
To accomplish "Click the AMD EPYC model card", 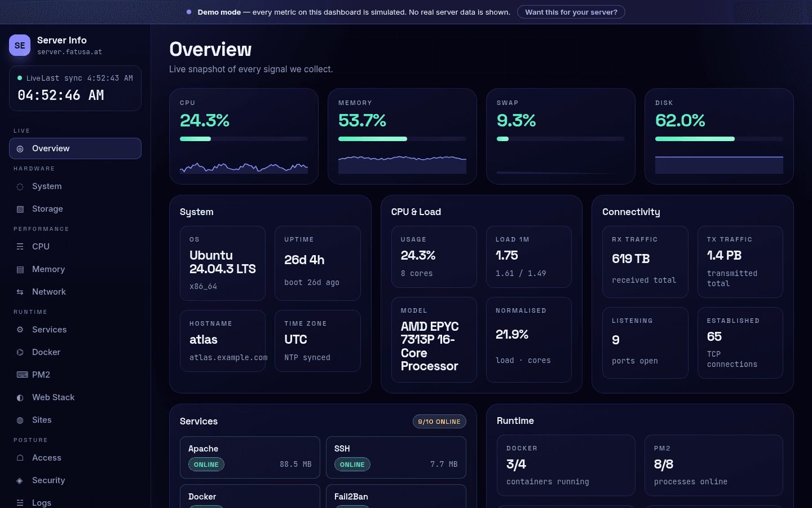I will (434, 340).
